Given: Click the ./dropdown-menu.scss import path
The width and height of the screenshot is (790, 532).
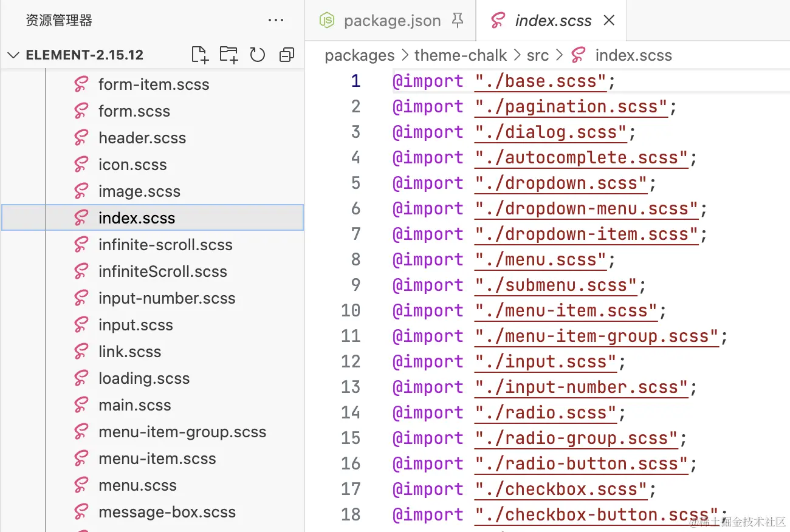Looking at the screenshot, I should [x=586, y=209].
